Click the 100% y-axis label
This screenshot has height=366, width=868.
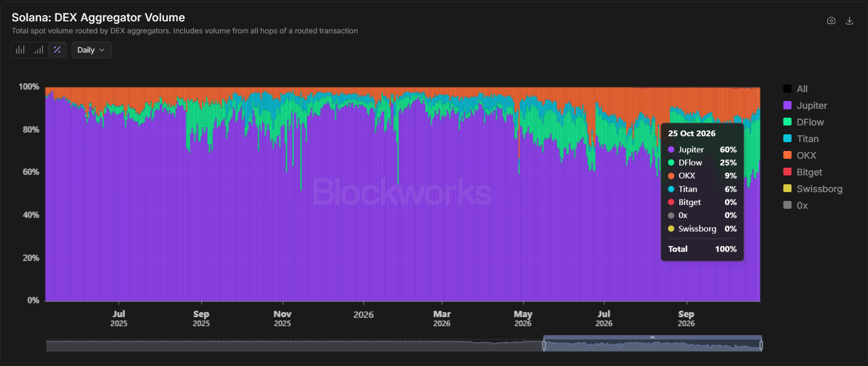29,86
